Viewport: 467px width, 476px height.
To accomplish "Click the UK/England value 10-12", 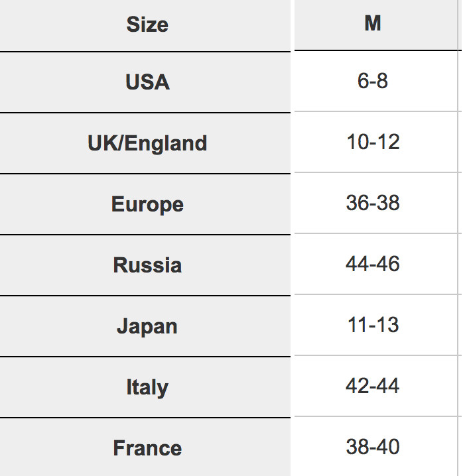I will click(x=373, y=142).
